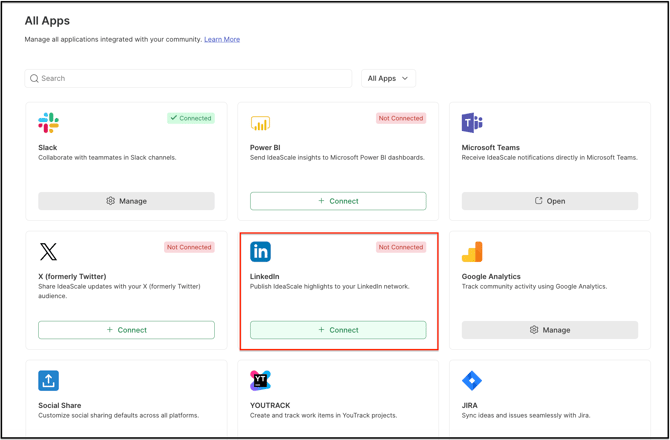Viewport: 670px width, 440px height.
Task: Click the JIRA diamond logo icon
Action: coord(472,380)
